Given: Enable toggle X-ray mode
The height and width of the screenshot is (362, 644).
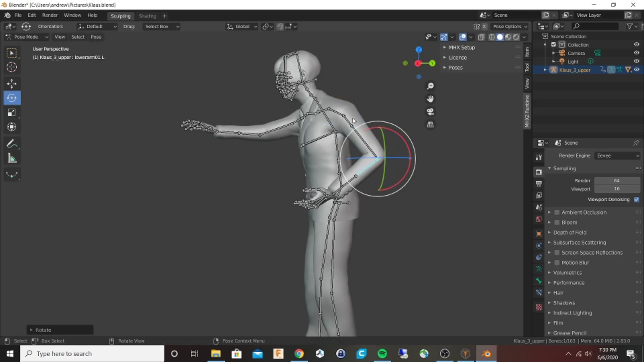Looking at the screenshot, I should pyautogui.click(x=481, y=37).
